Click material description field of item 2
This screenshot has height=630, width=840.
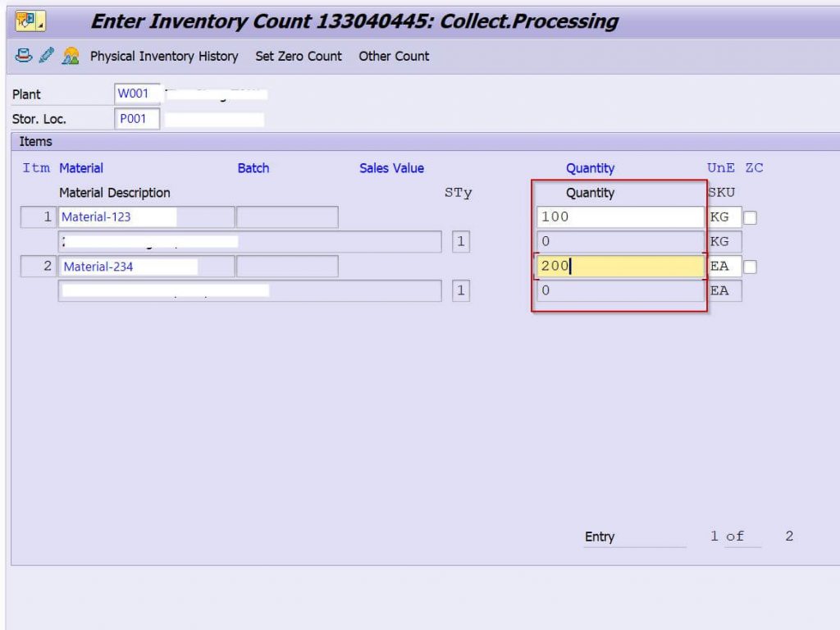click(x=249, y=291)
